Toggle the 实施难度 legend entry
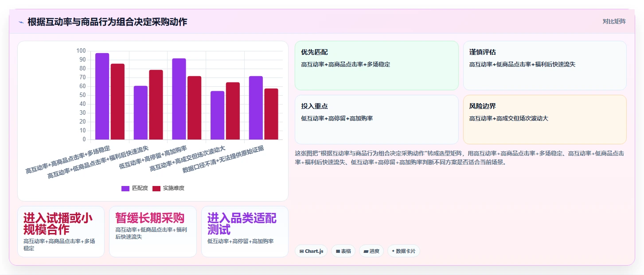 pos(168,188)
